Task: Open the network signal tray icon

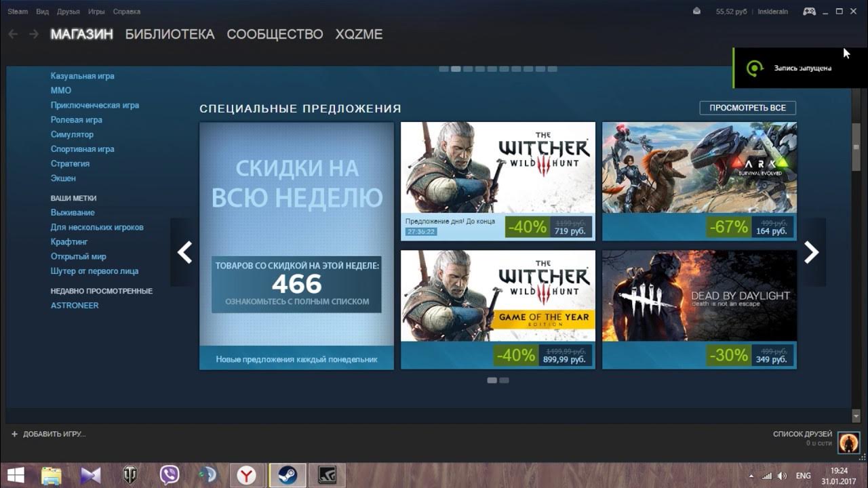Action: [767, 476]
